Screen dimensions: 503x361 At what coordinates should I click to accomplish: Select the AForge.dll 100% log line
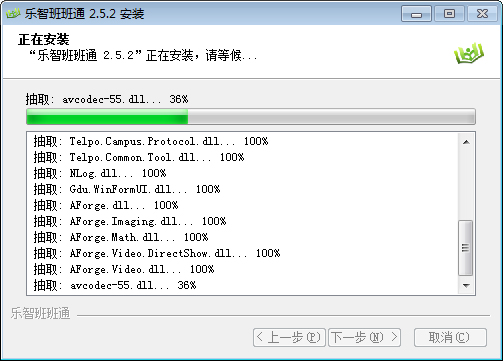point(106,205)
